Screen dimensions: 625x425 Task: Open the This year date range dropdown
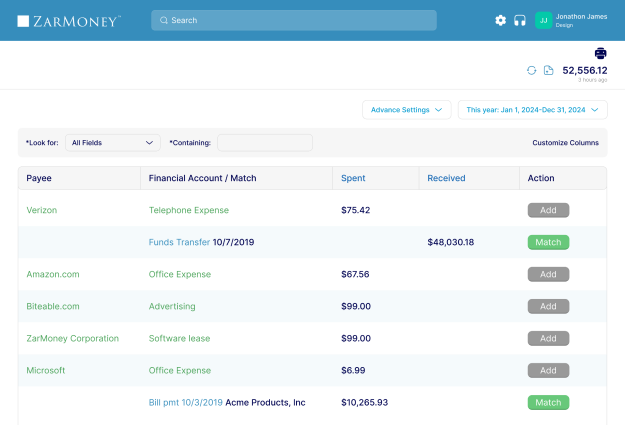(532, 110)
